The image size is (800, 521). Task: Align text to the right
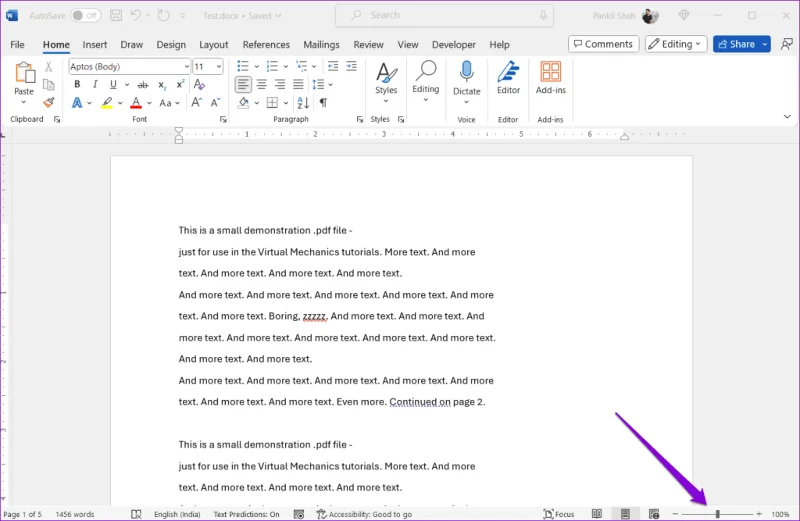(x=280, y=85)
